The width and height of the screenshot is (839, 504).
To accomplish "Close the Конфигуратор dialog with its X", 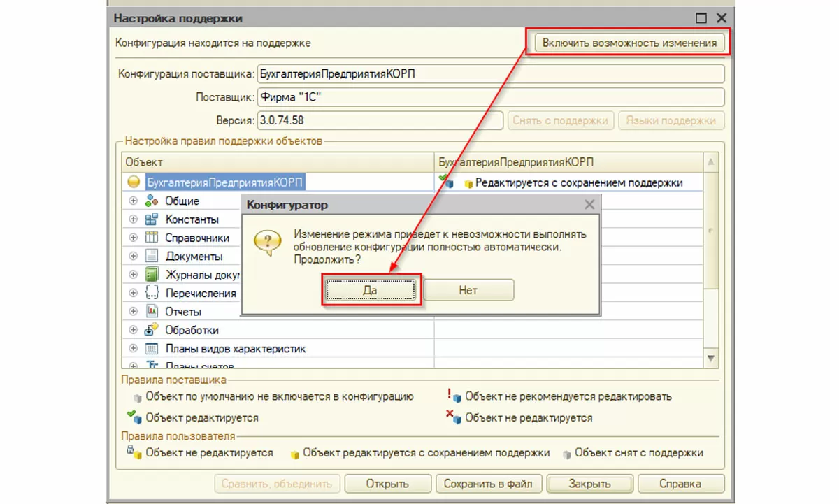I will 589,205.
